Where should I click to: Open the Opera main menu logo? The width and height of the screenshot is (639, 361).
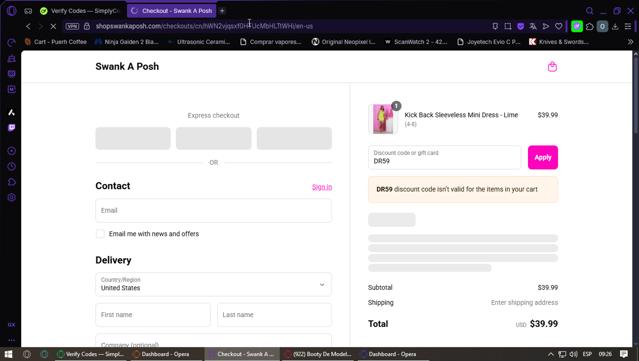click(x=11, y=11)
